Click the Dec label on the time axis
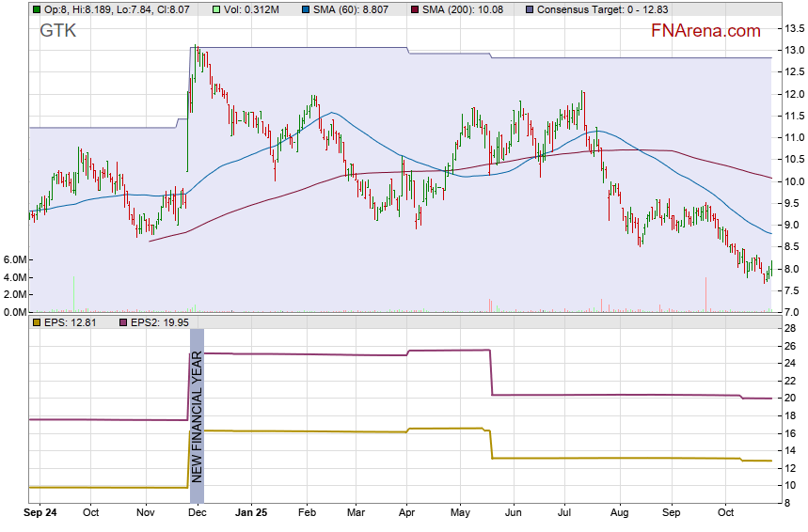 197,514
